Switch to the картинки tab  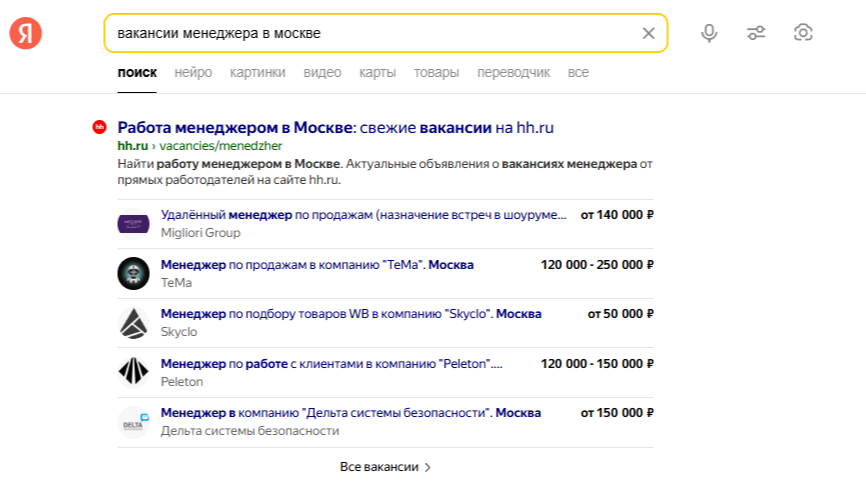(x=257, y=72)
